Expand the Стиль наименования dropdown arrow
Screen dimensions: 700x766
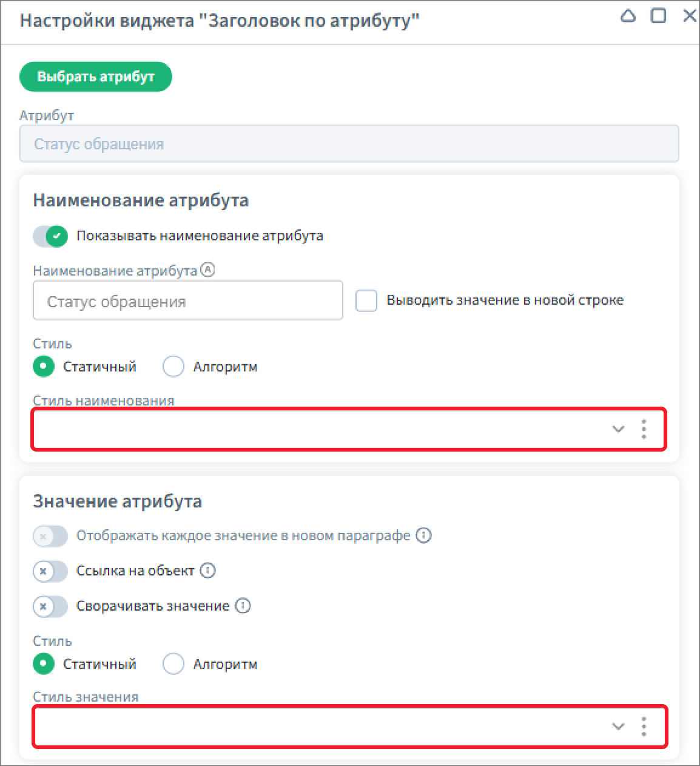618,429
